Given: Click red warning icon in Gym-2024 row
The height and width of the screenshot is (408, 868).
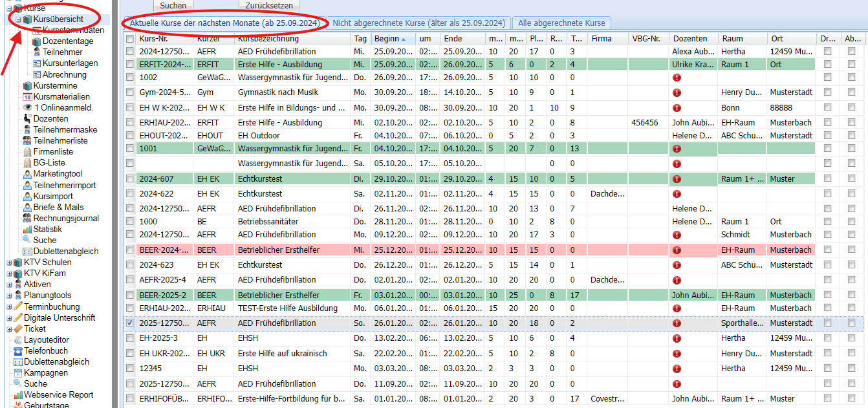Looking at the screenshot, I should pos(677,92).
